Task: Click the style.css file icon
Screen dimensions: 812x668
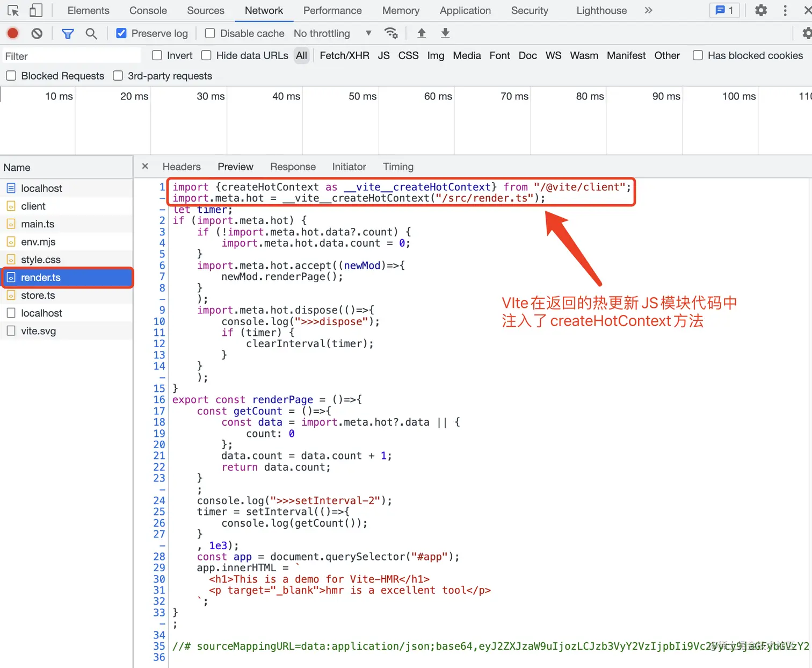Action: pyautogui.click(x=11, y=260)
